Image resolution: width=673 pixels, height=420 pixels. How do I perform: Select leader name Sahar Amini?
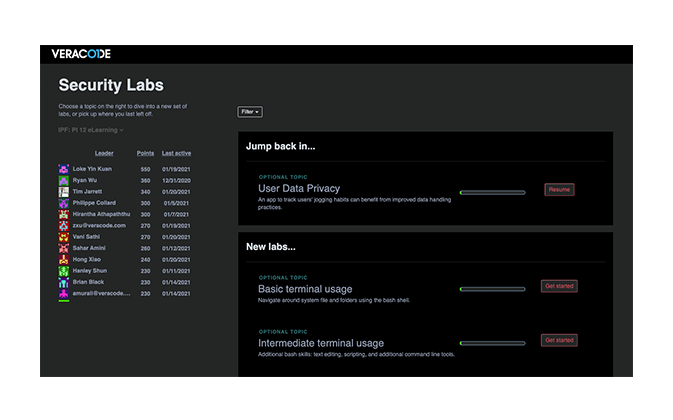pyautogui.click(x=89, y=248)
